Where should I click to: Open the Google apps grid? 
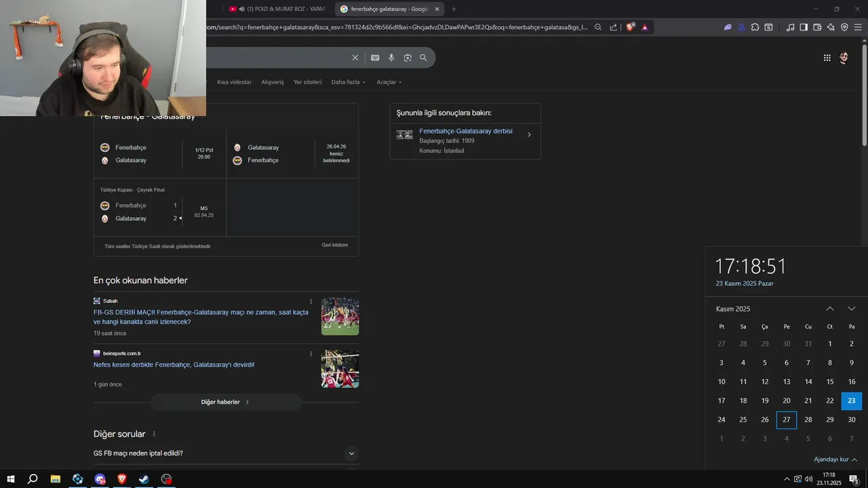tap(827, 58)
